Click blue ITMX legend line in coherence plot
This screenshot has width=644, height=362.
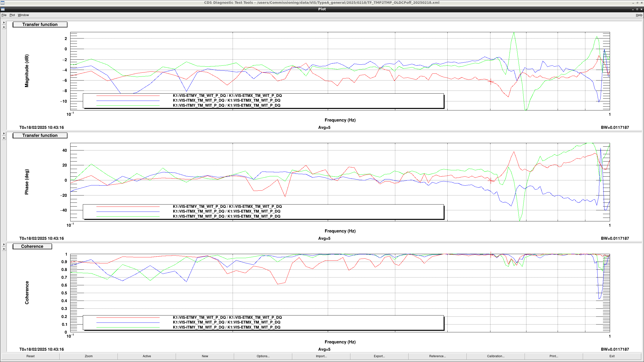pos(128,322)
